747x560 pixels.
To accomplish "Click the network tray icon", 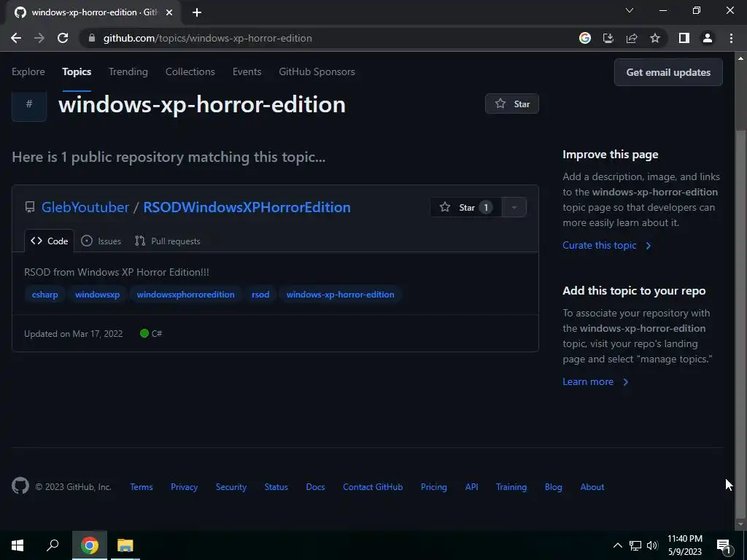I will (635, 545).
